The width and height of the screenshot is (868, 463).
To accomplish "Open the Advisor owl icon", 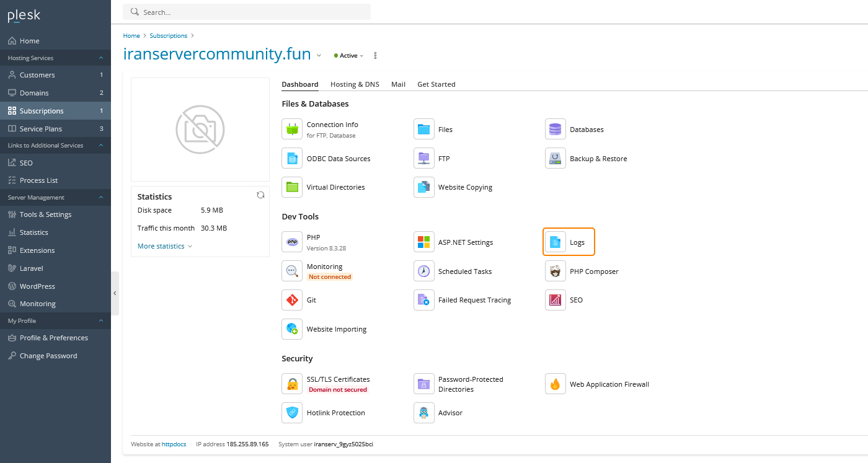I will (423, 413).
